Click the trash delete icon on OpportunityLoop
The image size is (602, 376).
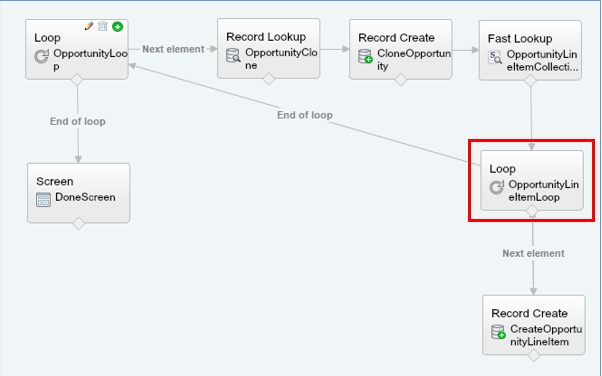(x=103, y=26)
